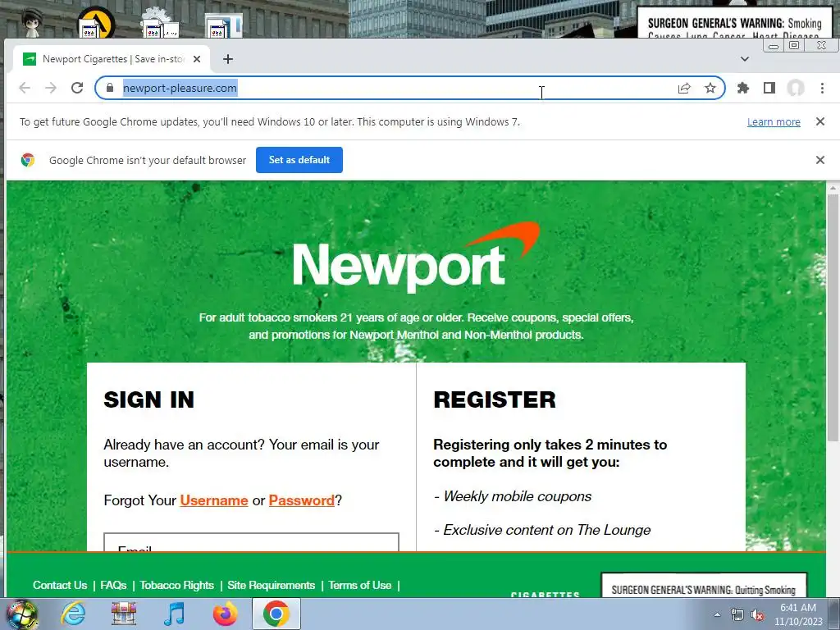Launch Internet Explorer from the taskbar
The image size is (840, 630).
click(x=73, y=614)
